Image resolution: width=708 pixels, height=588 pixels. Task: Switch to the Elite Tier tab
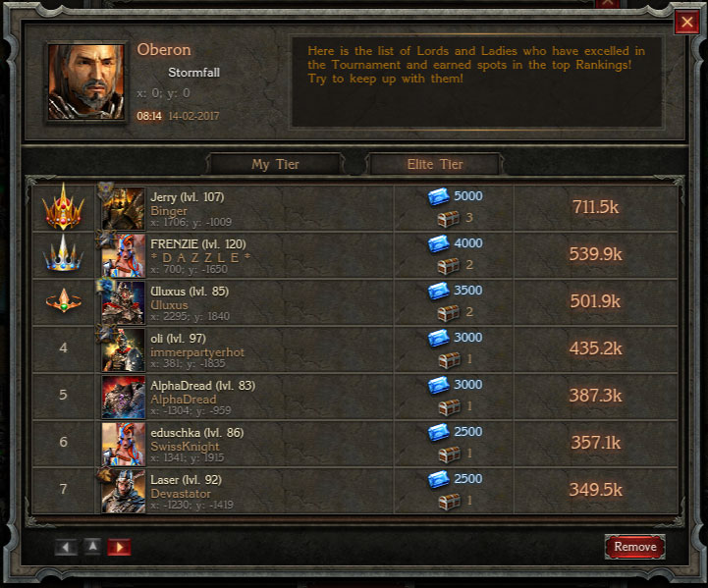tap(435, 164)
